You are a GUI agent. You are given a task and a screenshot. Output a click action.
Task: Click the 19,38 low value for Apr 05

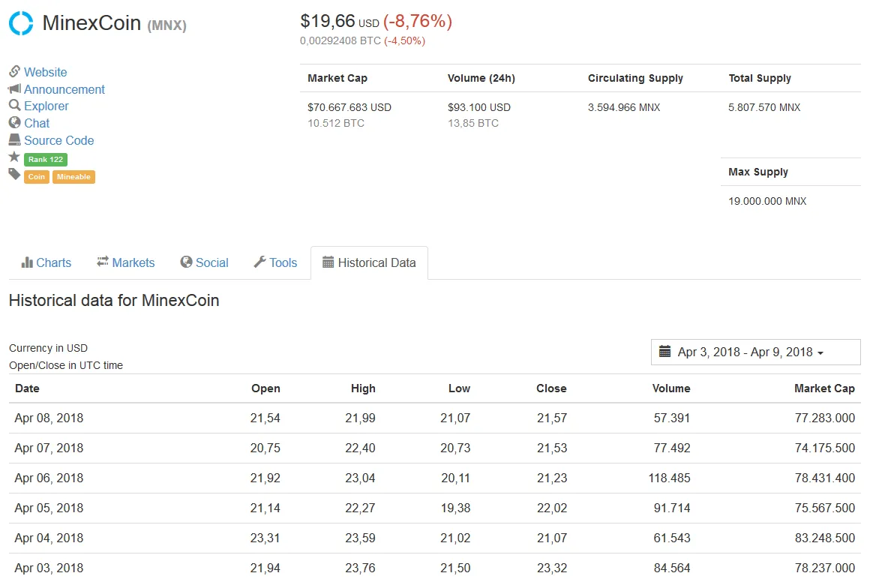(455, 508)
